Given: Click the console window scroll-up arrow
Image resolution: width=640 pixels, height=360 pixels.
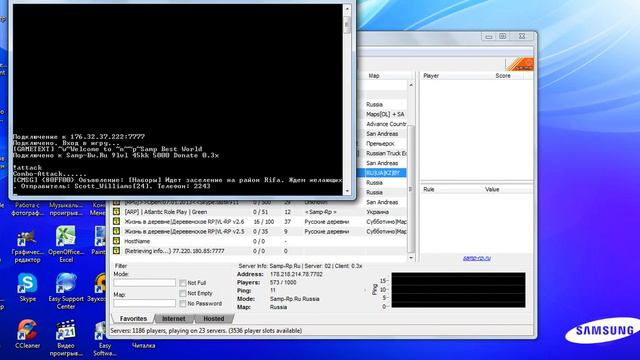Looking at the screenshot, I should pyautogui.click(x=347, y=8).
